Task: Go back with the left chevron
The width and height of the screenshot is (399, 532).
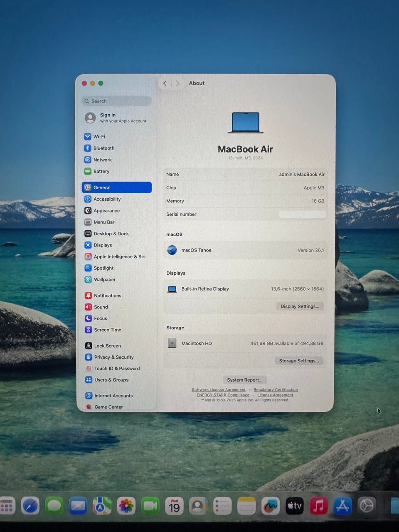Action: pyautogui.click(x=165, y=83)
